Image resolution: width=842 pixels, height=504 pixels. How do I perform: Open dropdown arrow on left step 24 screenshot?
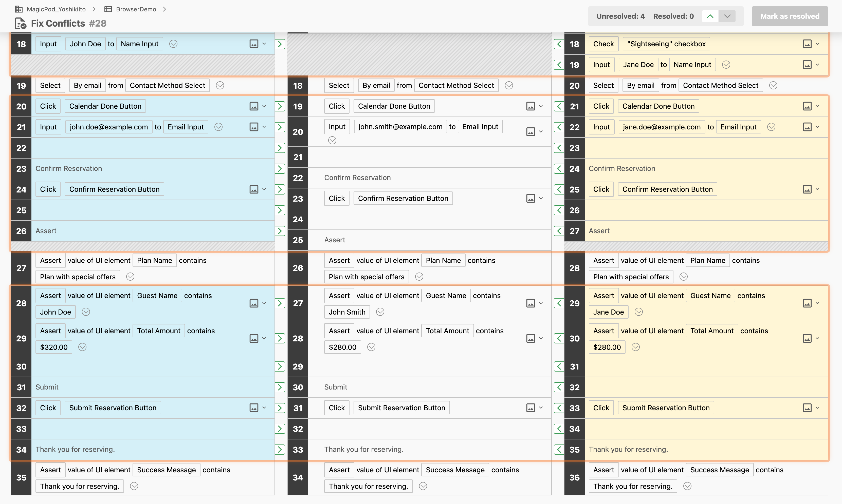tap(264, 189)
